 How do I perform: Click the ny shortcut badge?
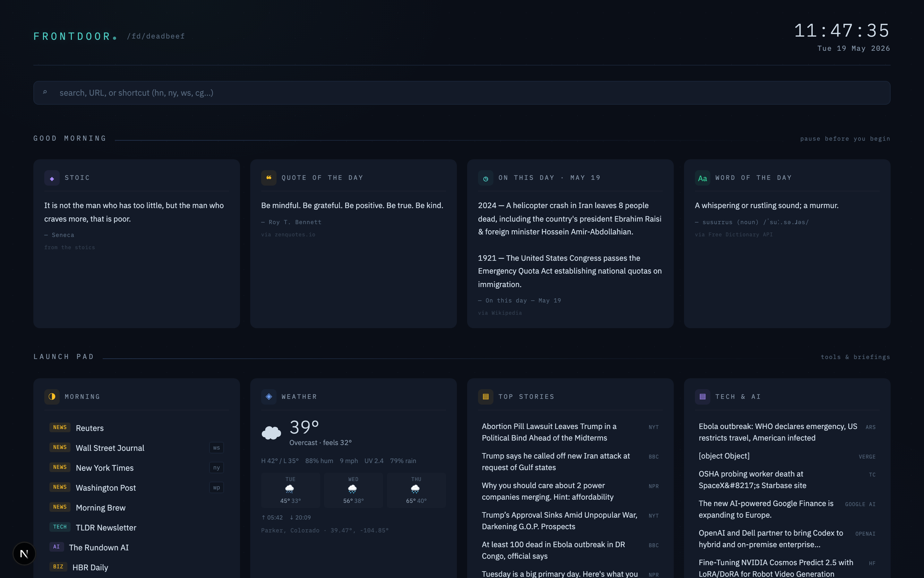point(217,468)
